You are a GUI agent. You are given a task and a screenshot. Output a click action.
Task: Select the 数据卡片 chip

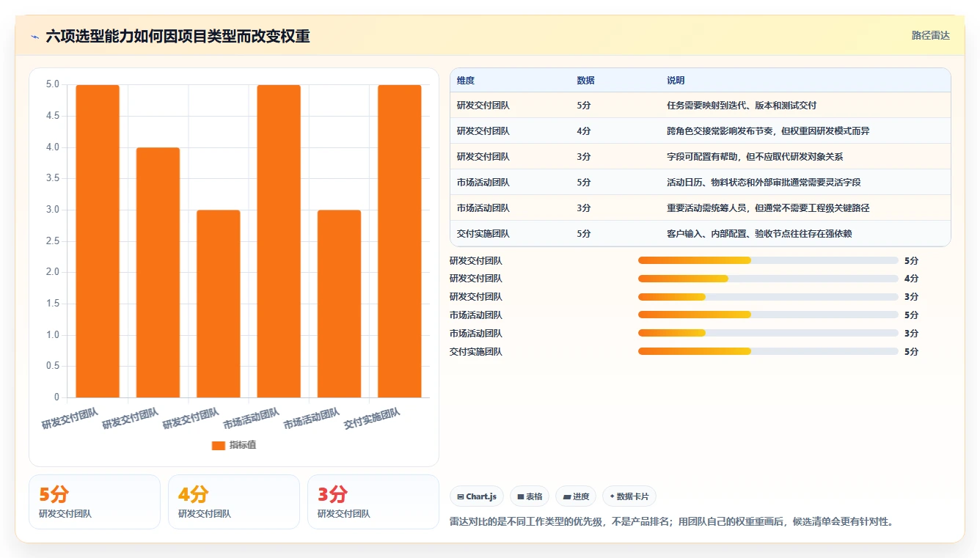click(x=629, y=496)
